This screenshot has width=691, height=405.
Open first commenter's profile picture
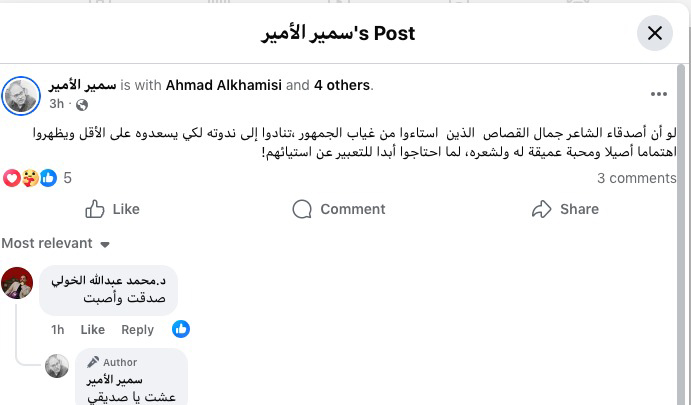click(x=18, y=284)
